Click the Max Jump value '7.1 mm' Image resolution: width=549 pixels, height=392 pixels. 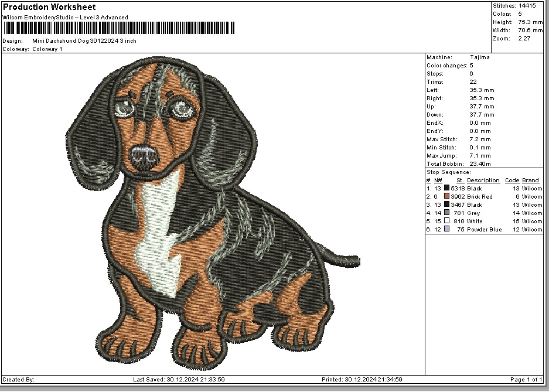pos(480,156)
